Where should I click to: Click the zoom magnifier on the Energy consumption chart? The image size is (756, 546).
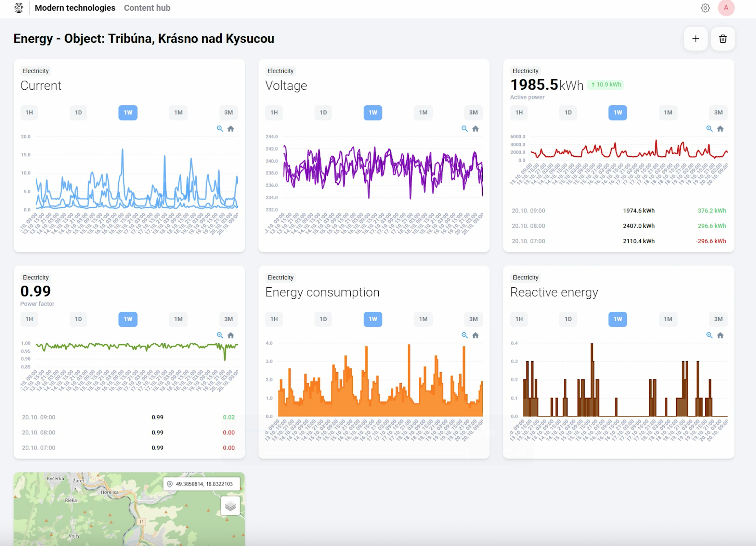point(464,335)
